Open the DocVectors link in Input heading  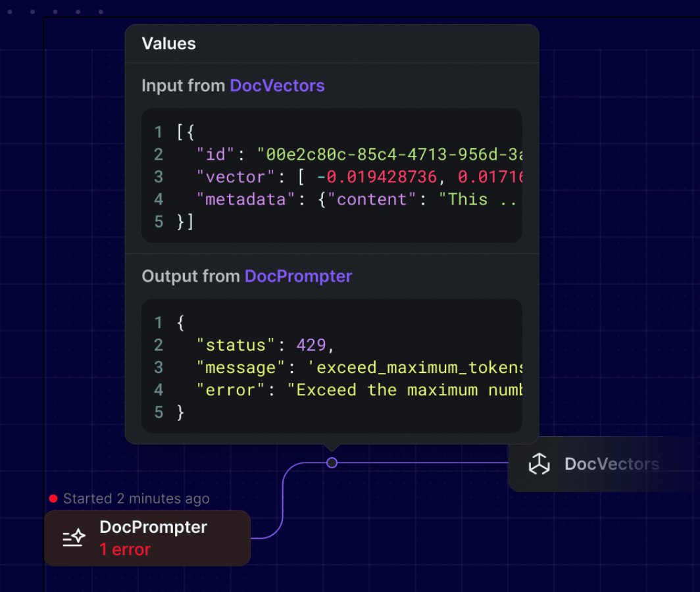click(x=277, y=86)
